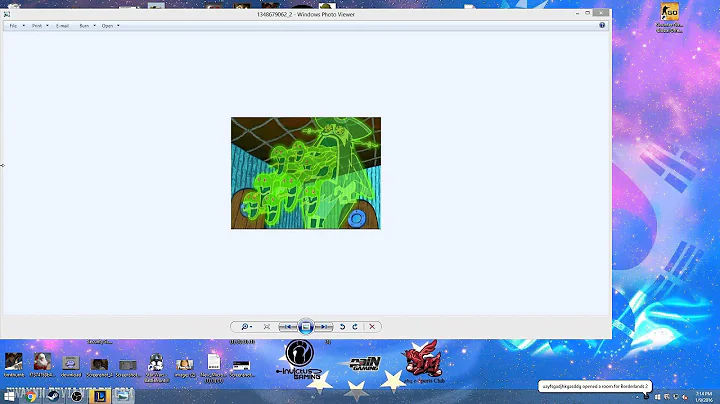The image size is (720, 404).
Task: Go to the next photo
Action: tap(324, 326)
